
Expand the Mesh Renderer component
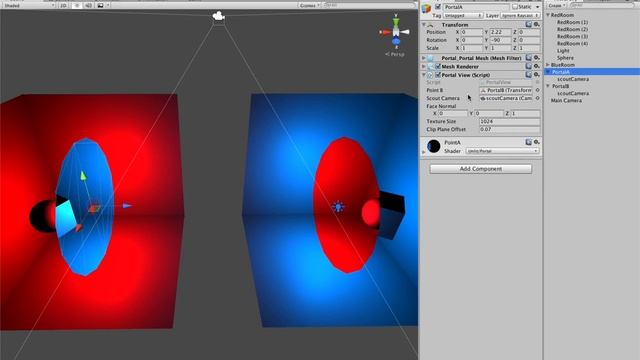pyautogui.click(x=424, y=66)
